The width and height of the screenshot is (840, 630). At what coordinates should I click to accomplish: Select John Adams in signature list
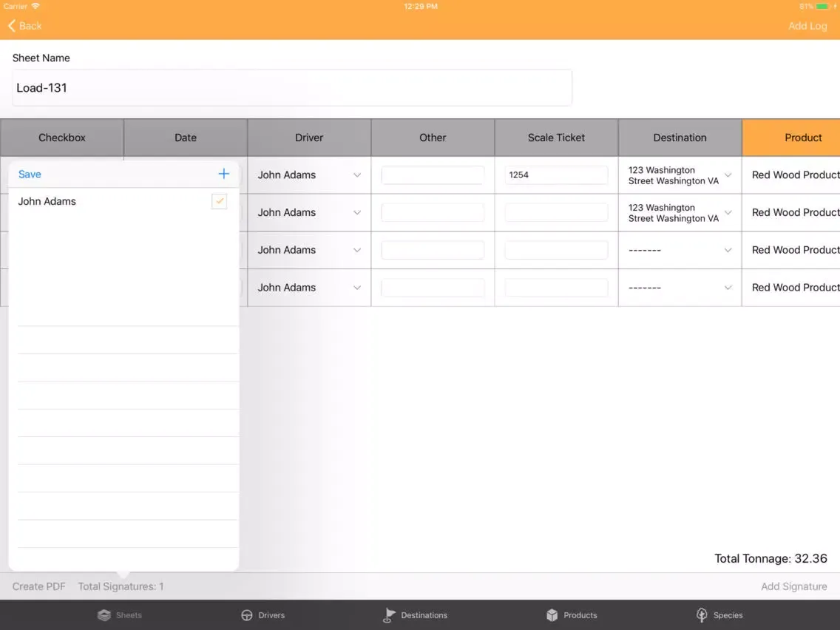tap(47, 201)
